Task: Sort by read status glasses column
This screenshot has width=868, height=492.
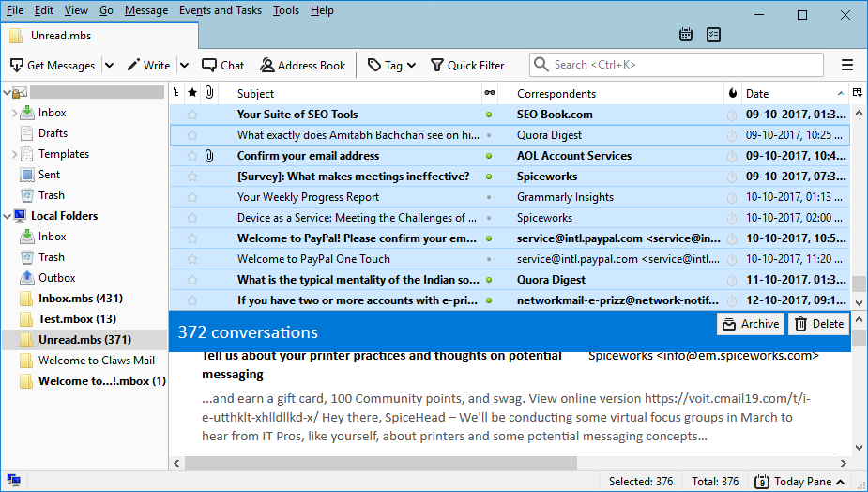Action: click(x=490, y=93)
